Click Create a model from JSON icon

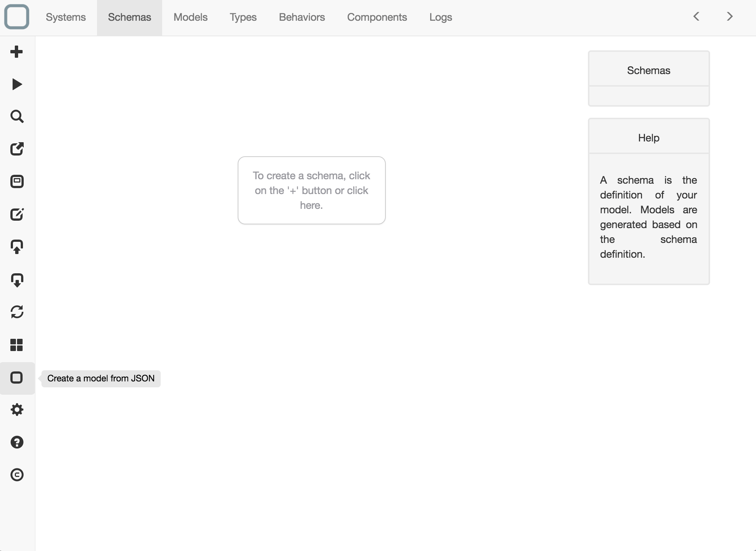coord(17,378)
